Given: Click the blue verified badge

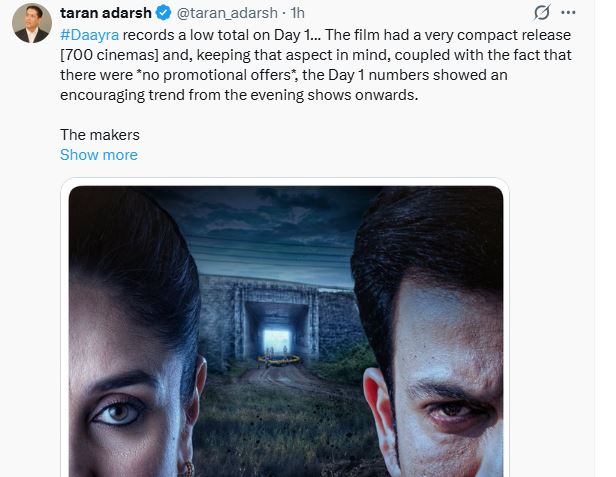Looking at the screenshot, I should (163, 13).
